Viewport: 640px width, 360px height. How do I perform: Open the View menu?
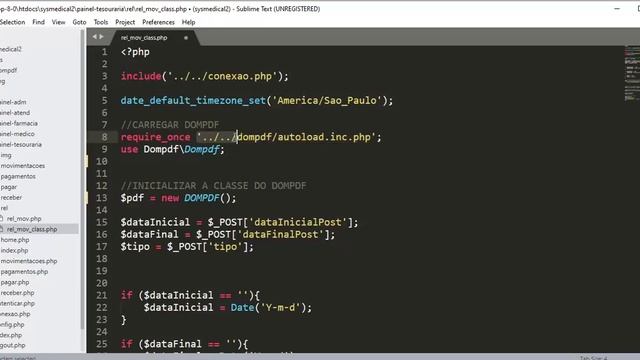pyautogui.click(x=58, y=22)
